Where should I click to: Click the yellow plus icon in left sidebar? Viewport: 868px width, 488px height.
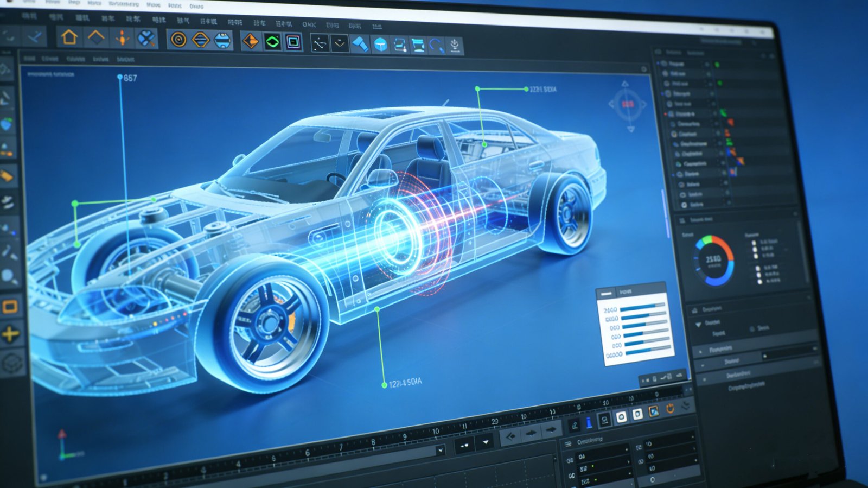(x=10, y=334)
